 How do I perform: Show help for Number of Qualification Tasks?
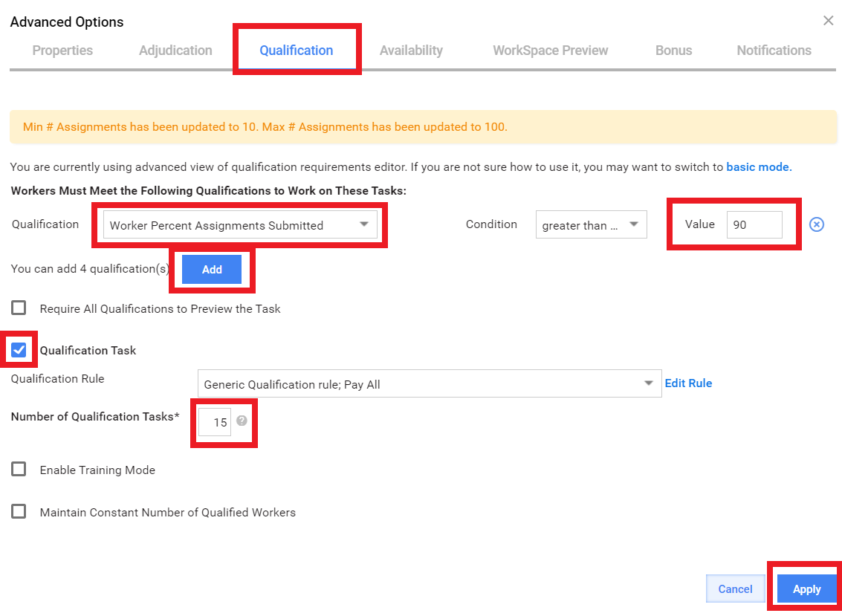click(x=242, y=421)
